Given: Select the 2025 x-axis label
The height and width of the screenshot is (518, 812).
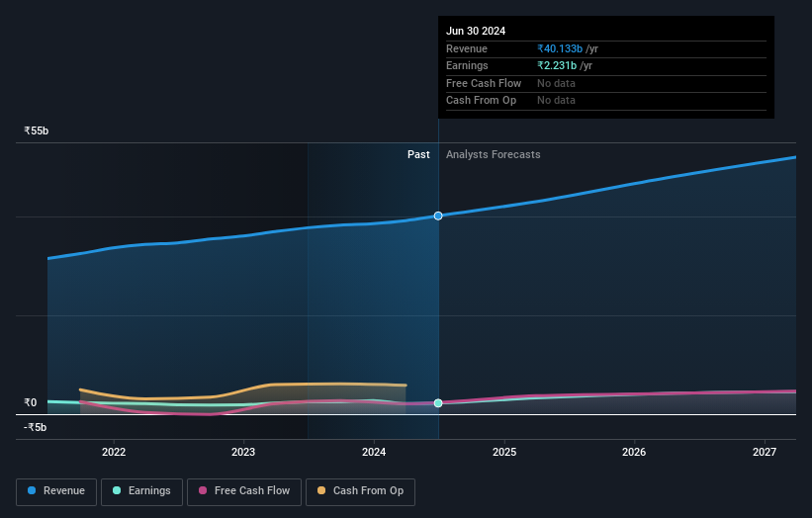Looking at the screenshot, I should pos(504,453).
